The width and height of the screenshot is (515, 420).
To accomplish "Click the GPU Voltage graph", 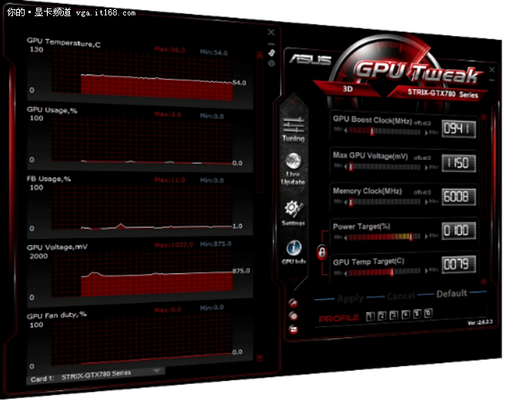I will click(142, 273).
